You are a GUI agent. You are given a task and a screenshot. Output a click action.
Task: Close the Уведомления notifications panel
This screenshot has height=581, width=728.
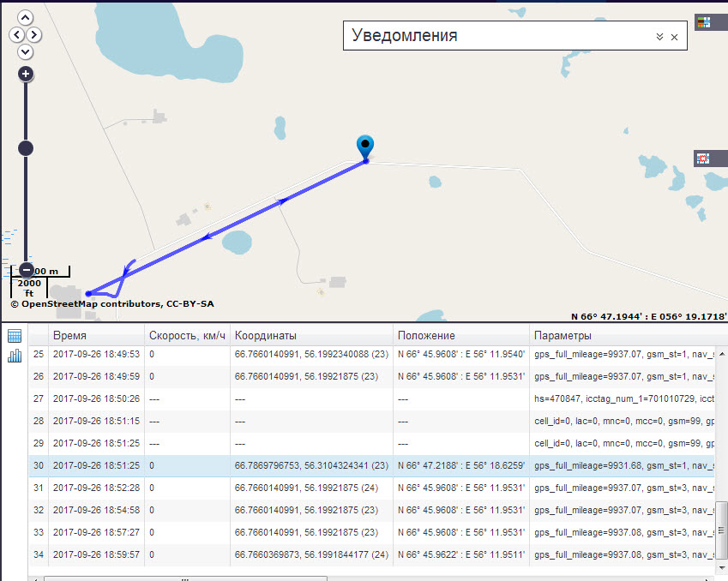pos(674,37)
